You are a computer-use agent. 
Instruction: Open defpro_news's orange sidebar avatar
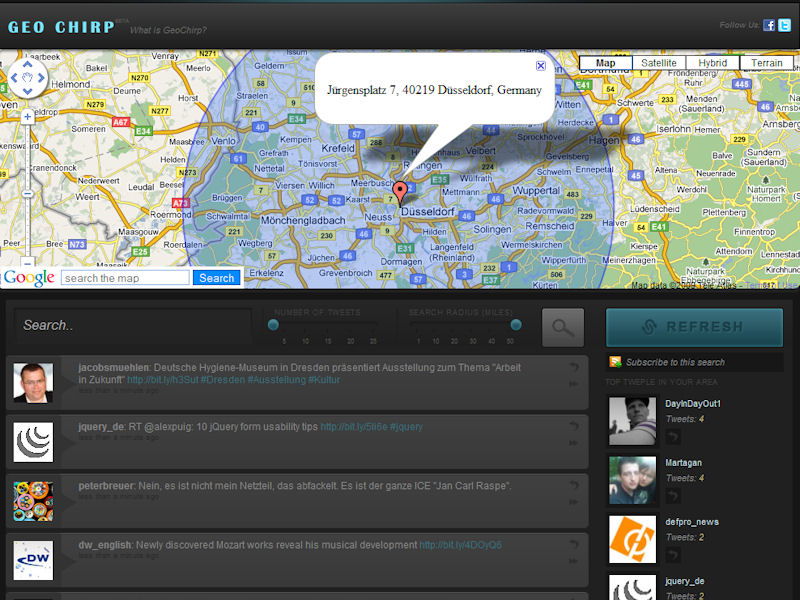[x=633, y=539]
